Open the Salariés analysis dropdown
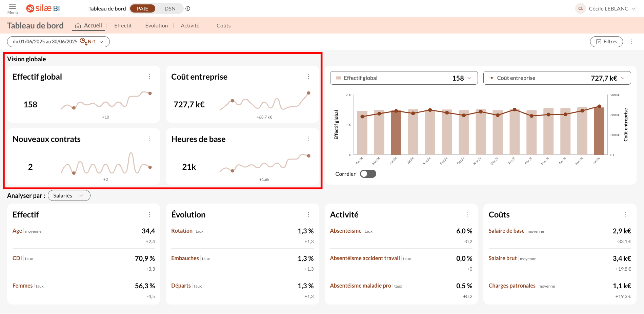The image size is (644, 314). click(69, 195)
